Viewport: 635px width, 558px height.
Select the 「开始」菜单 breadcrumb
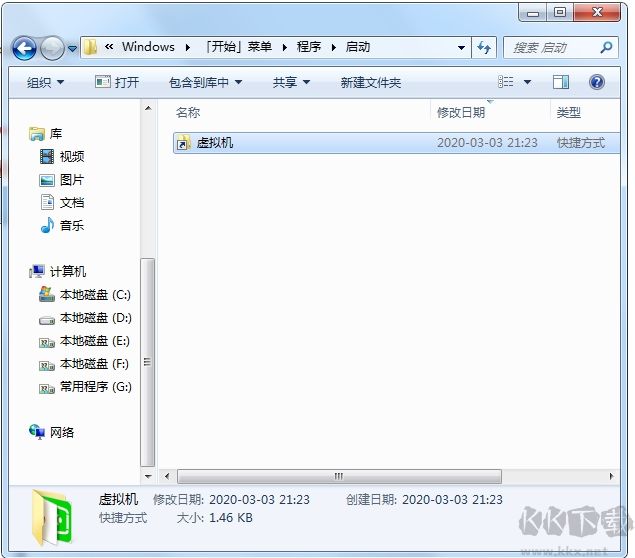click(x=238, y=47)
